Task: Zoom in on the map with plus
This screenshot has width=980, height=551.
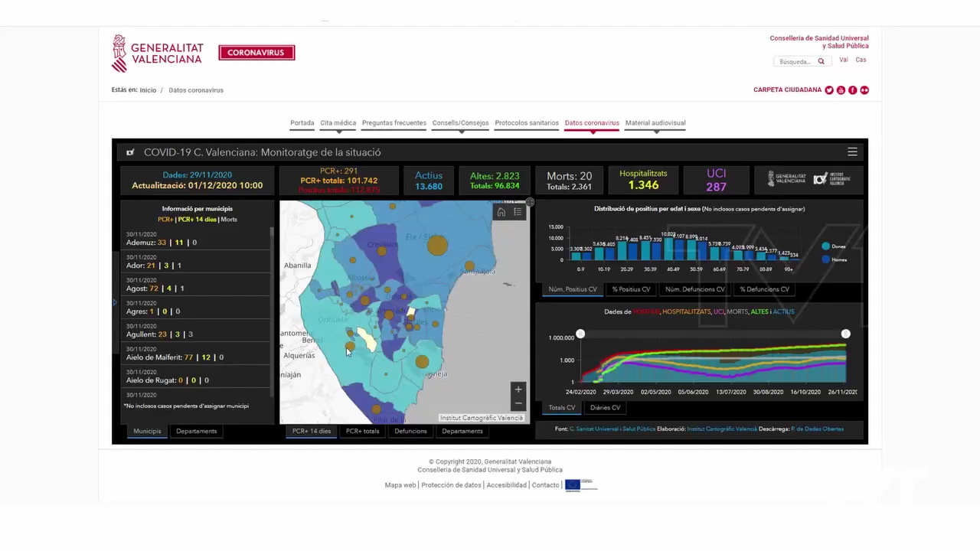Action: coord(518,390)
